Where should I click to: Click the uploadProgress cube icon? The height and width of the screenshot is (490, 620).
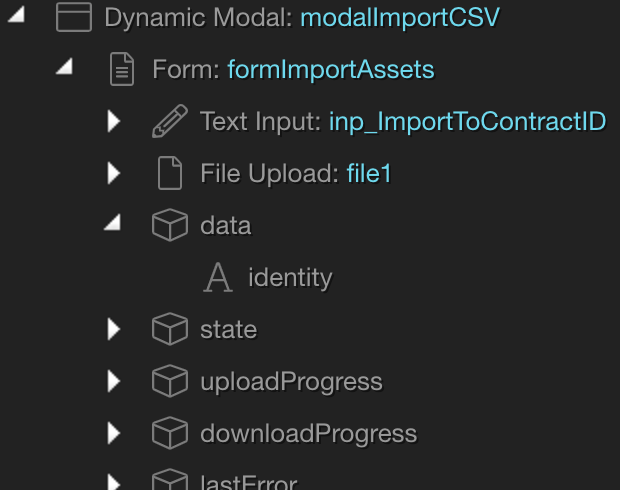[170, 382]
